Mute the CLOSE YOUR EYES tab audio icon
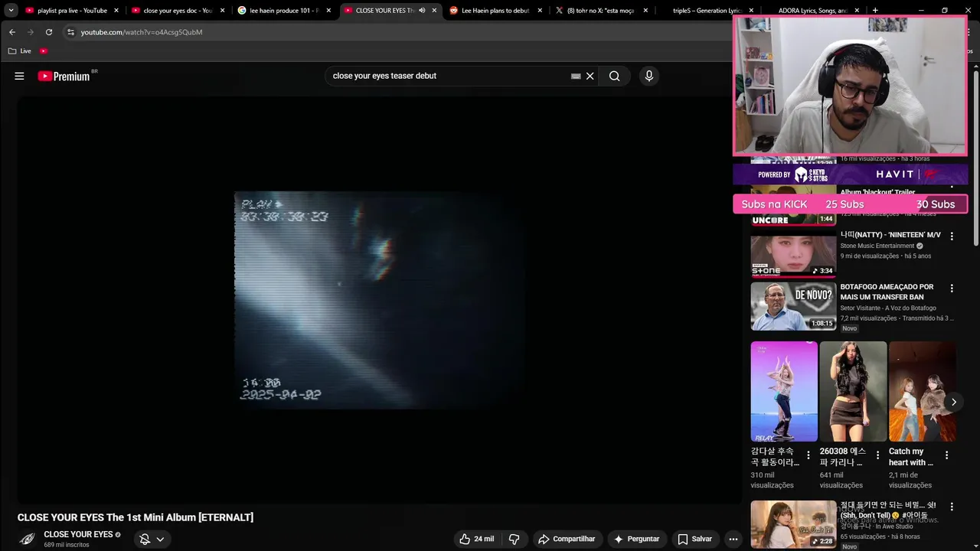The image size is (980, 551). tap(422, 11)
